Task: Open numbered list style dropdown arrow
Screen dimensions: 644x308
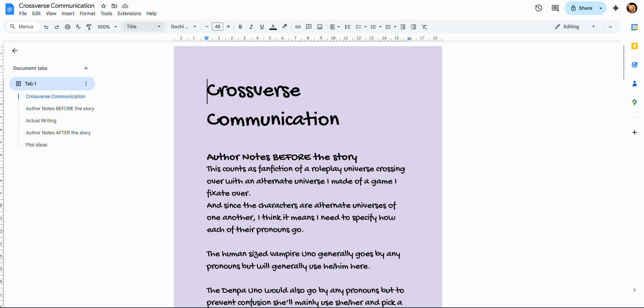Action: tap(395, 27)
